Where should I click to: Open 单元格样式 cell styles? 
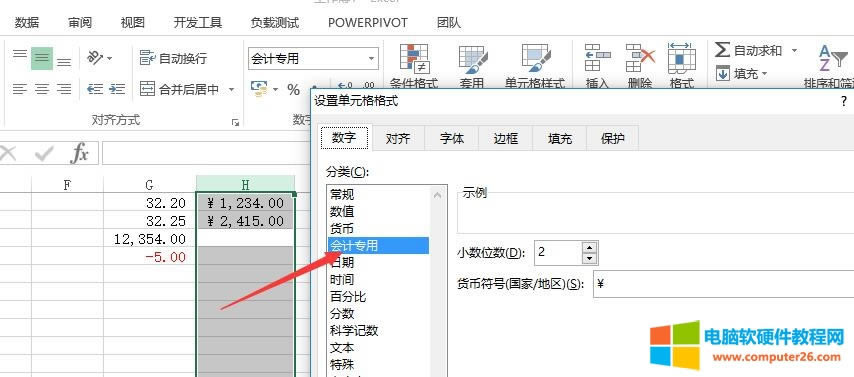(x=535, y=65)
